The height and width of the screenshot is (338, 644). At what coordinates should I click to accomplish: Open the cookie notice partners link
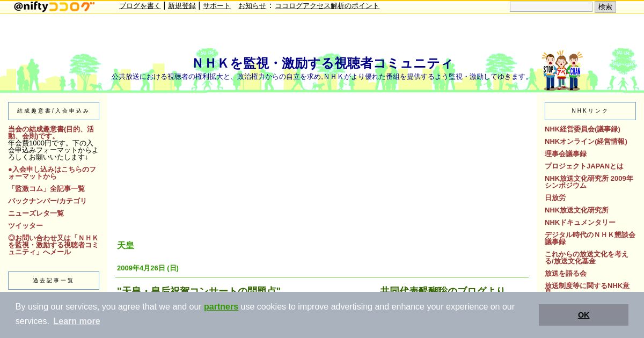(x=221, y=307)
